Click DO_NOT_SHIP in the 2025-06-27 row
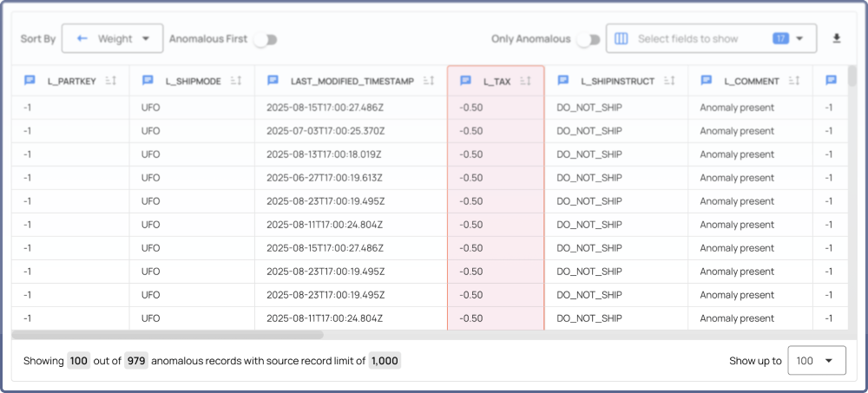This screenshot has height=393, width=868. 589,178
